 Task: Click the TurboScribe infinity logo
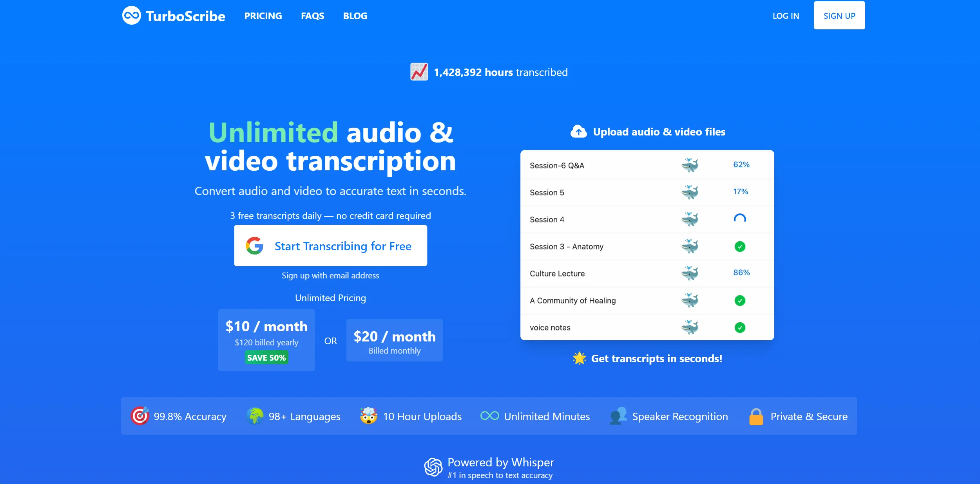[132, 15]
